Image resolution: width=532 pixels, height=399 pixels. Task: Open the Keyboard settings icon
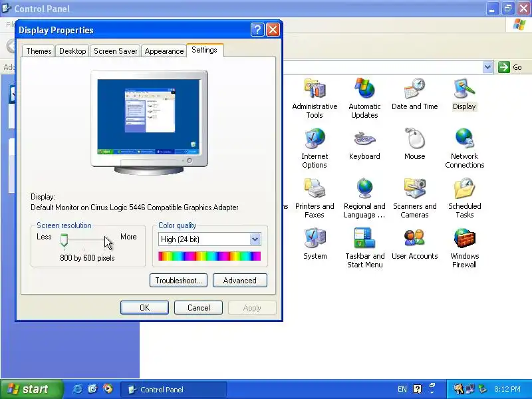[364, 138]
